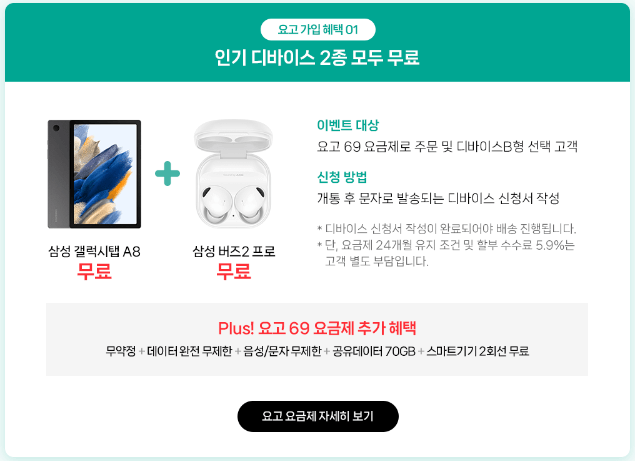Image resolution: width=635 pixels, height=461 pixels.
Task: Click the 삼성 갤럭시탭 A8 label
Action: pos(94,252)
